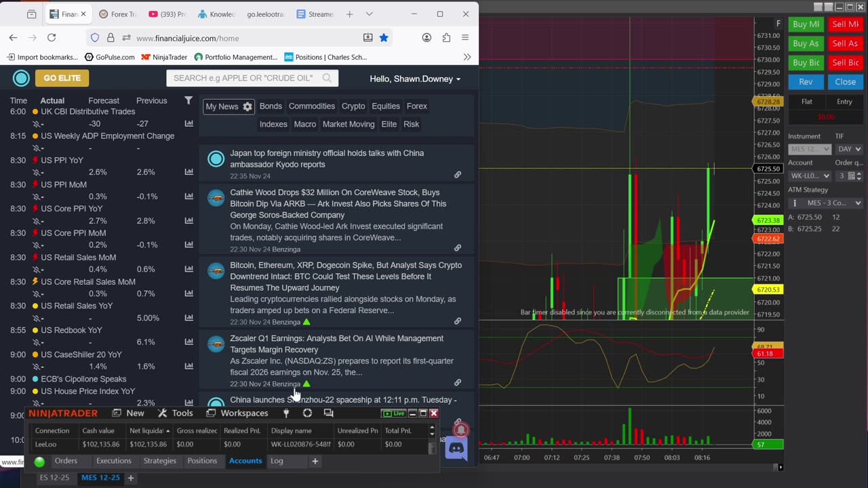
Task: Click the green connection status light
Action: tap(39, 462)
